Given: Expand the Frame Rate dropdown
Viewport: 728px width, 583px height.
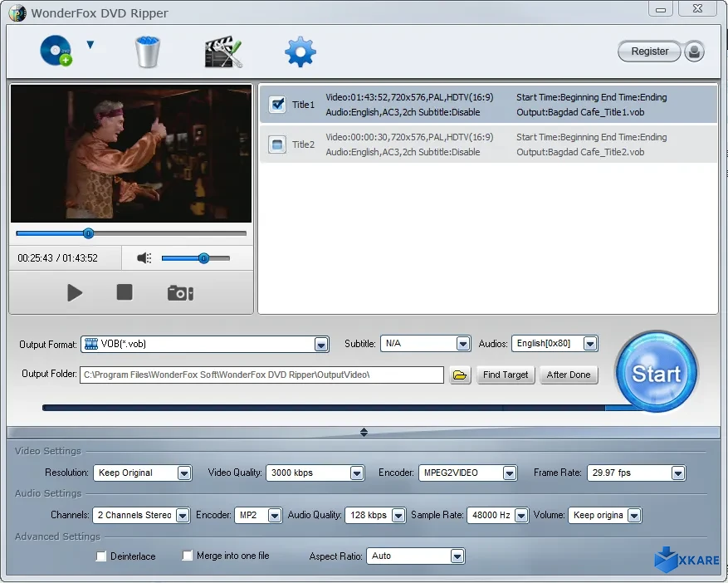Looking at the screenshot, I should (x=679, y=472).
